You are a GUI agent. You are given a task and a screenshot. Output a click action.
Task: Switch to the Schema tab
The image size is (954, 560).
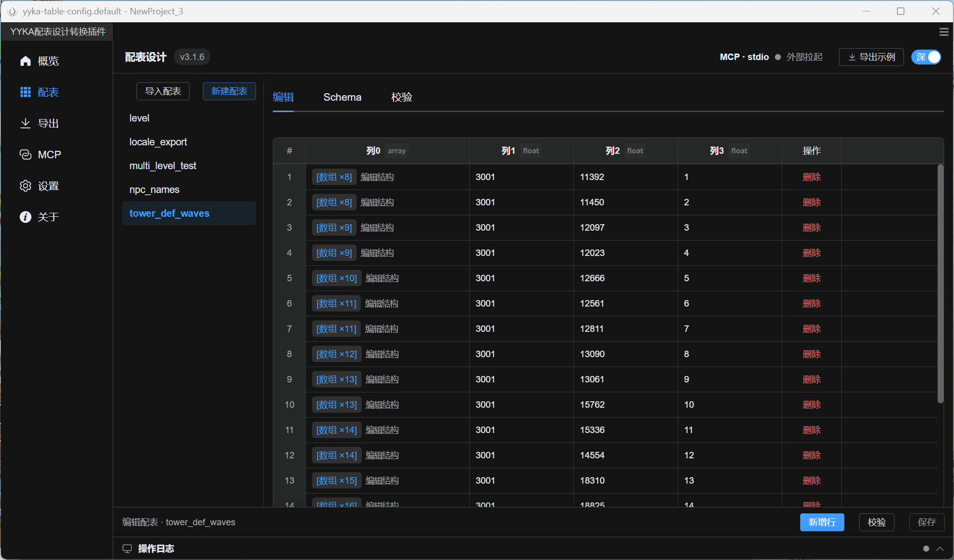pyautogui.click(x=342, y=97)
